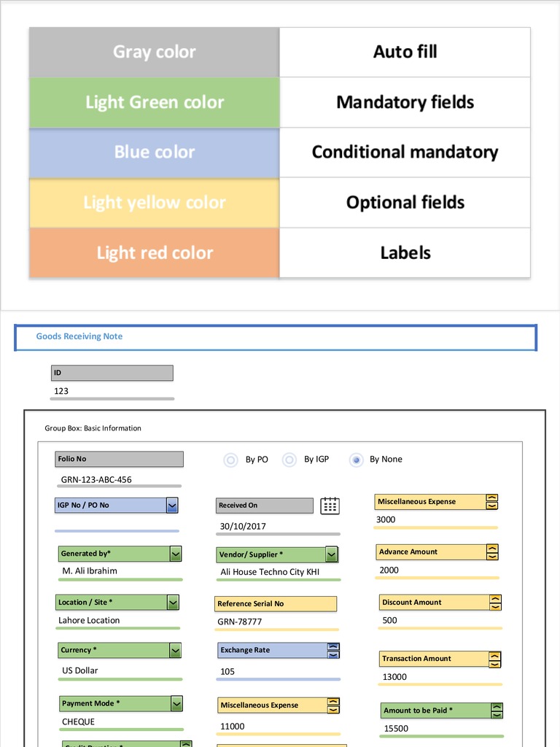Open the Received On calendar picker
560x747 pixels.
click(x=330, y=506)
